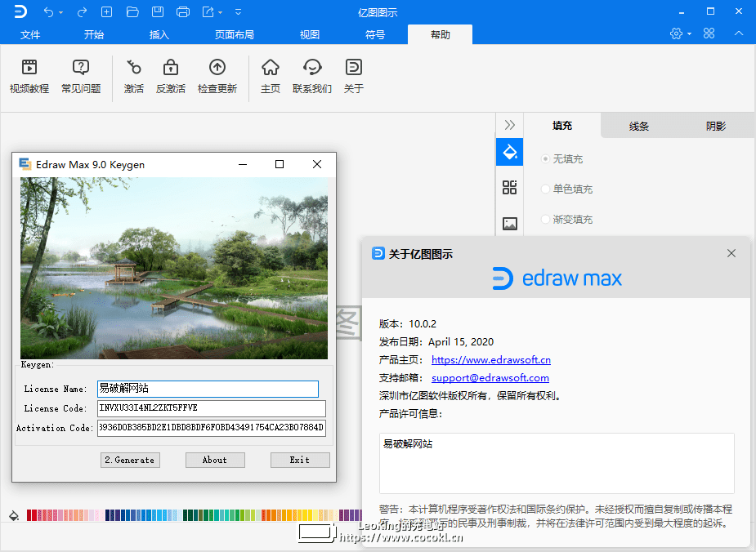Select the 填充 panel tab
This screenshot has height=552, width=756.
tap(562, 126)
